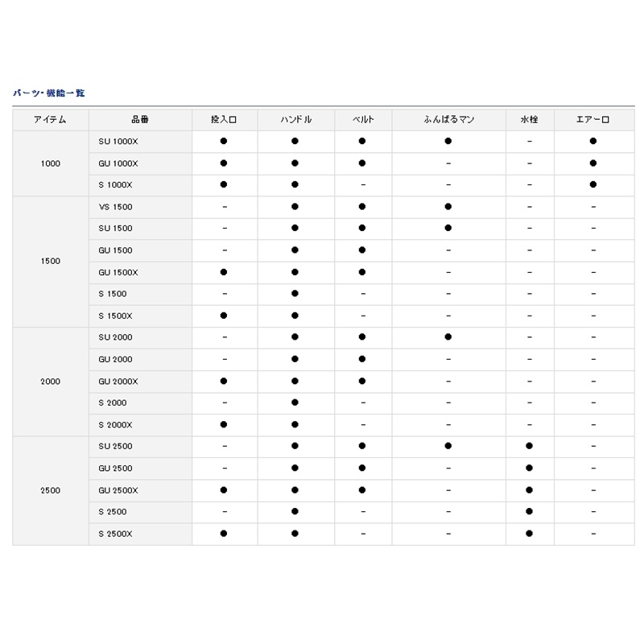Click the 投入口 dot in S 2500X row
This screenshot has width=644, height=644.
(x=224, y=533)
